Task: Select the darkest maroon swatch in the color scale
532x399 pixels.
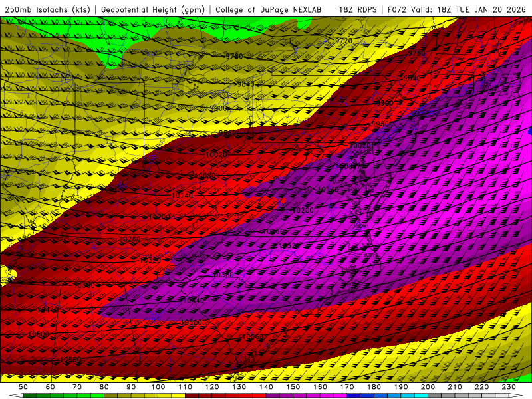Action: (x=192, y=396)
